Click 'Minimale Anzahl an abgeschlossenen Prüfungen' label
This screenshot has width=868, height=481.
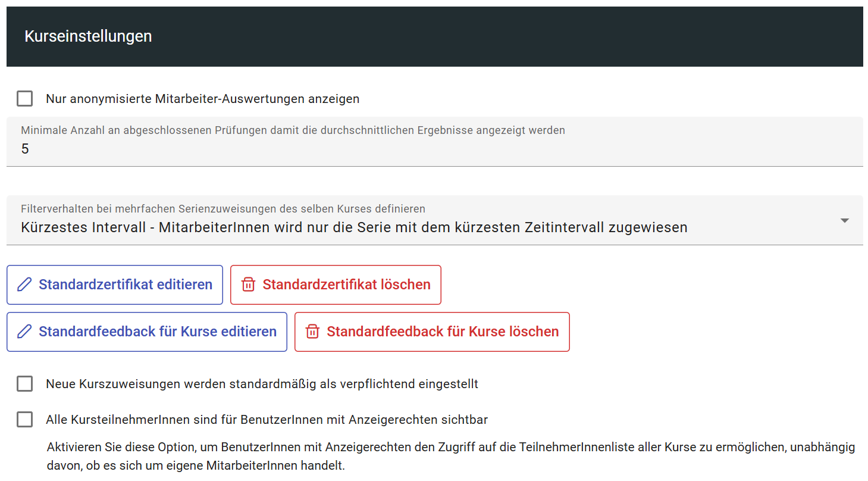(x=293, y=130)
